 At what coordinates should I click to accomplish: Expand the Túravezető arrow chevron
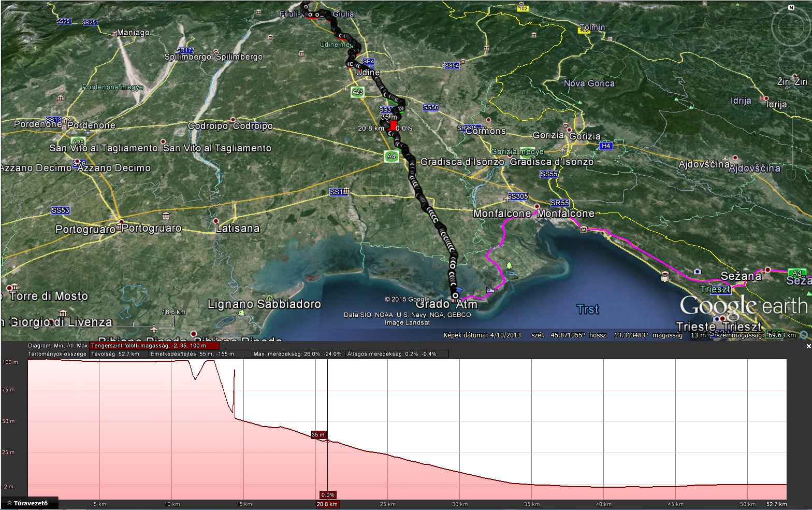click(x=9, y=503)
